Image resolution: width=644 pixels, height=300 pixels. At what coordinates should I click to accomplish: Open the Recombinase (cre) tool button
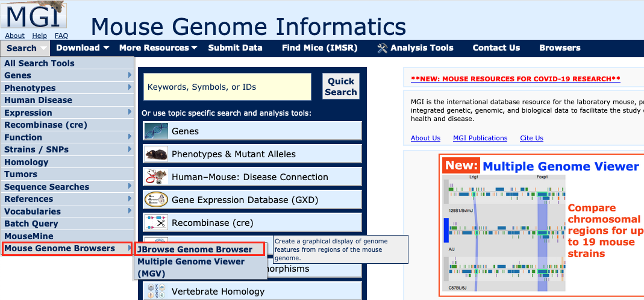(x=252, y=223)
